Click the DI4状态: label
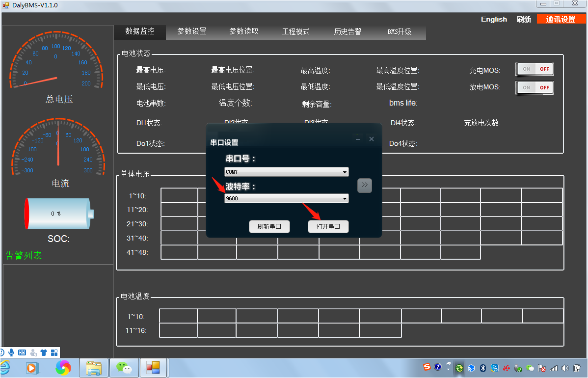588x378 pixels. tap(403, 123)
